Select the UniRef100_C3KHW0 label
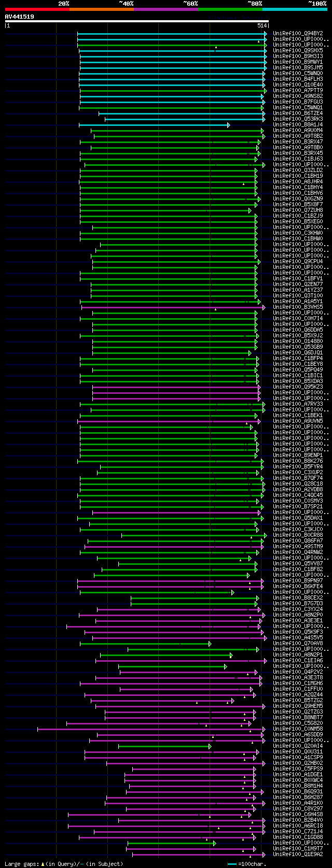 (298, 233)
